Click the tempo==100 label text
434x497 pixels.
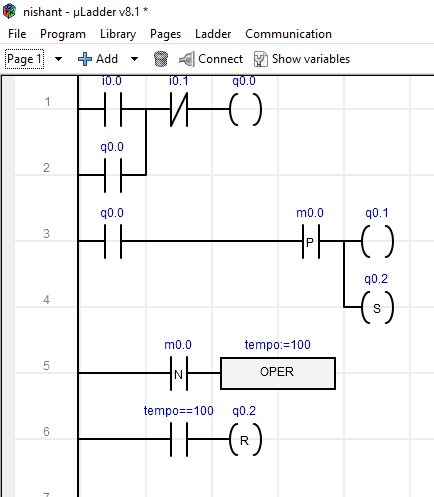click(x=179, y=411)
